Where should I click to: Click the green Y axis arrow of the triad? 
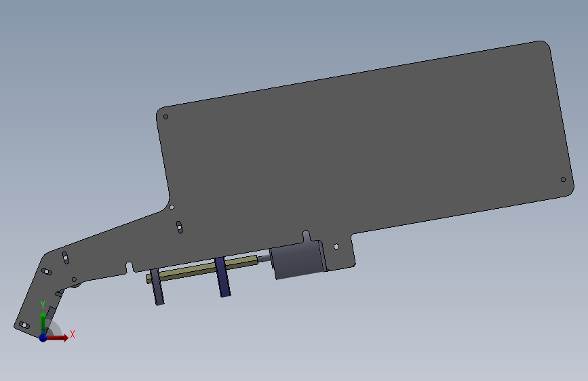[x=43, y=323]
